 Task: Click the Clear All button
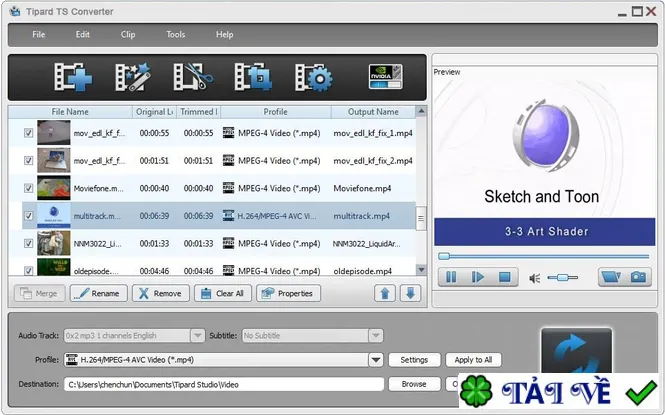click(x=223, y=293)
